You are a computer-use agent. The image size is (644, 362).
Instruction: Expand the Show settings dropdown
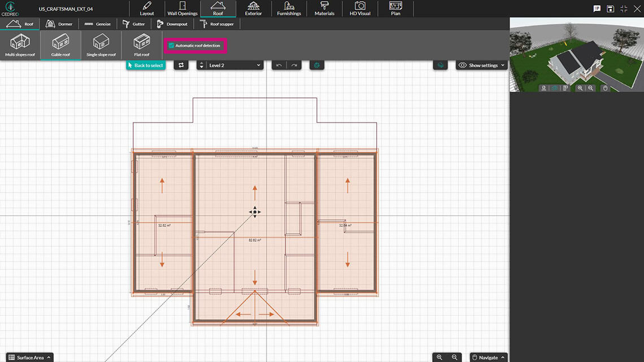coord(481,65)
